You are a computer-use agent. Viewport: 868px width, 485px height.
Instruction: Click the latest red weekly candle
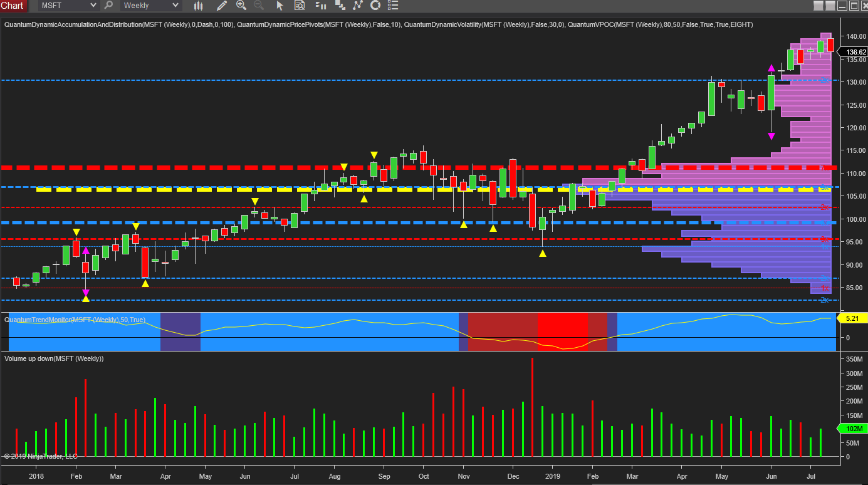tap(831, 45)
